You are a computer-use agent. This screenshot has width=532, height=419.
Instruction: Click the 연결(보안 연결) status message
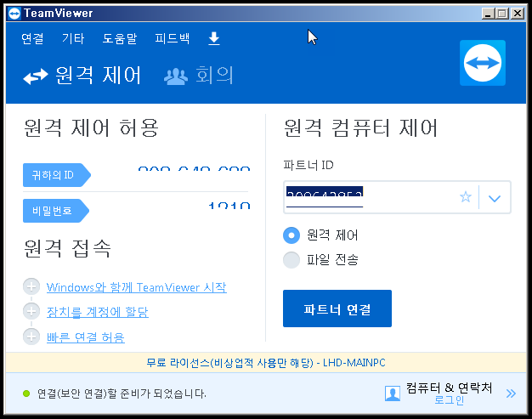click(122, 394)
